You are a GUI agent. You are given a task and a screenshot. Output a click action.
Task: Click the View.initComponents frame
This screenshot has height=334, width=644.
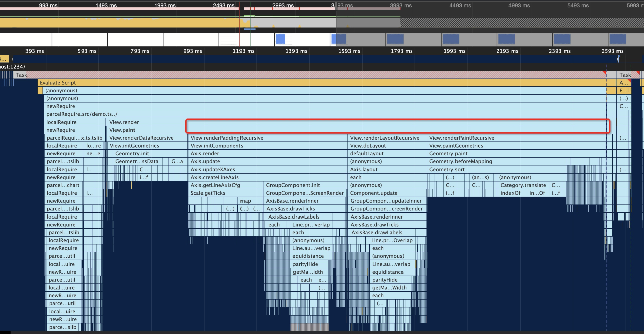(268, 146)
